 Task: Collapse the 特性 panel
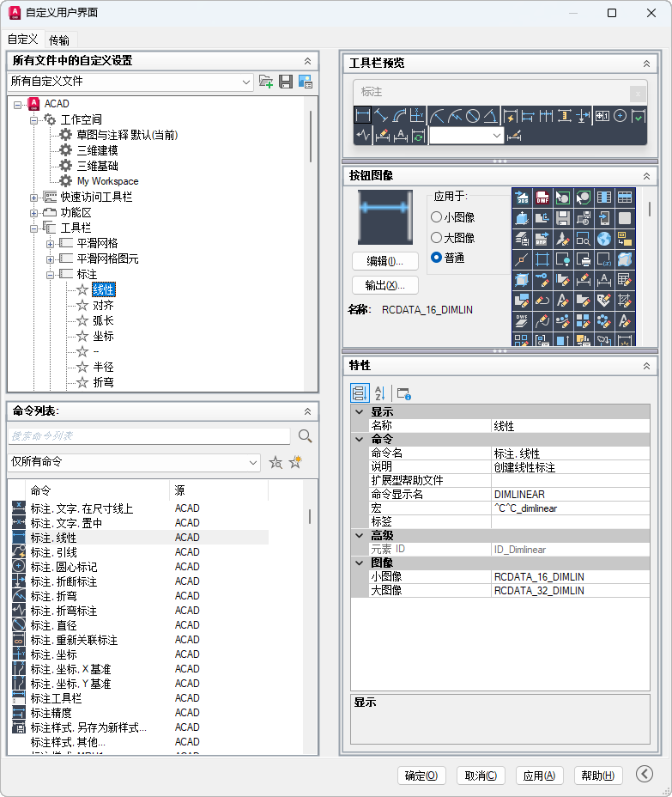(x=646, y=366)
